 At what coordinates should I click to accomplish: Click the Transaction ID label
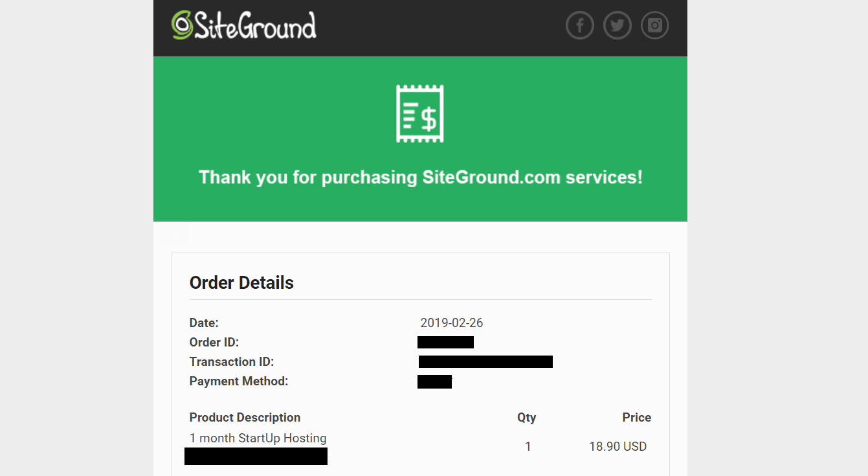click(232, 361)
